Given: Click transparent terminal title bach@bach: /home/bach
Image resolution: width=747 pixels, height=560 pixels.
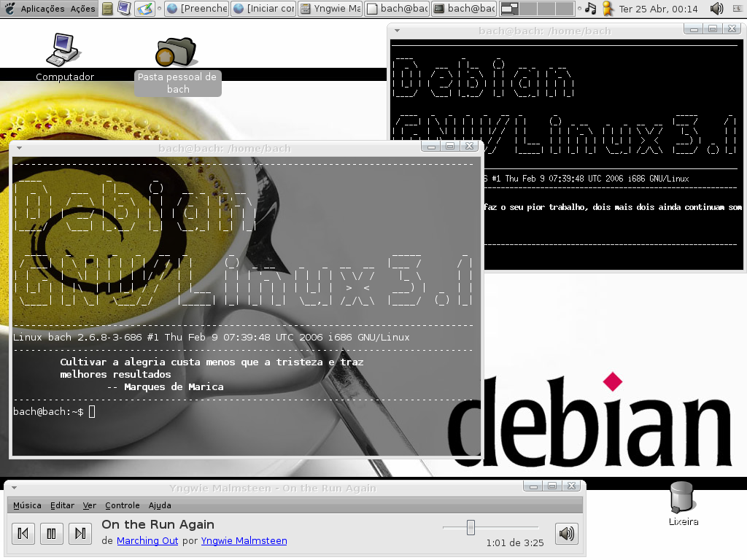Looking at the screenshot, I should (x=225, y=149).
